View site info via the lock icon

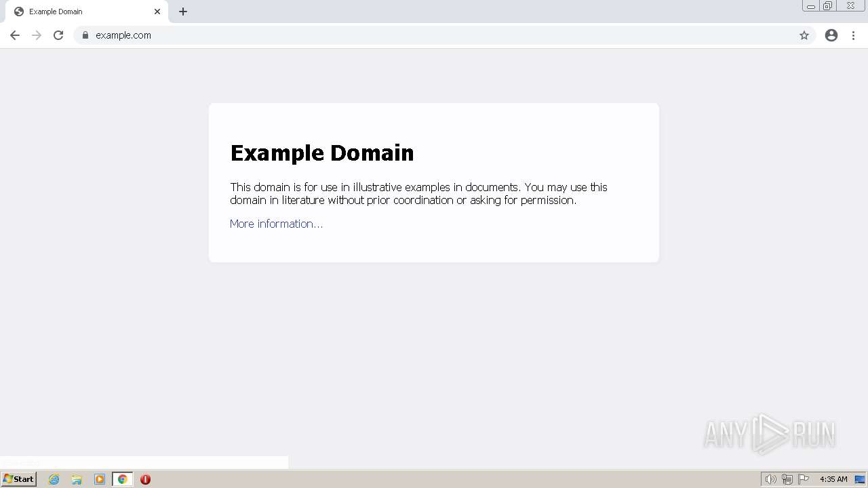[85, 35]
